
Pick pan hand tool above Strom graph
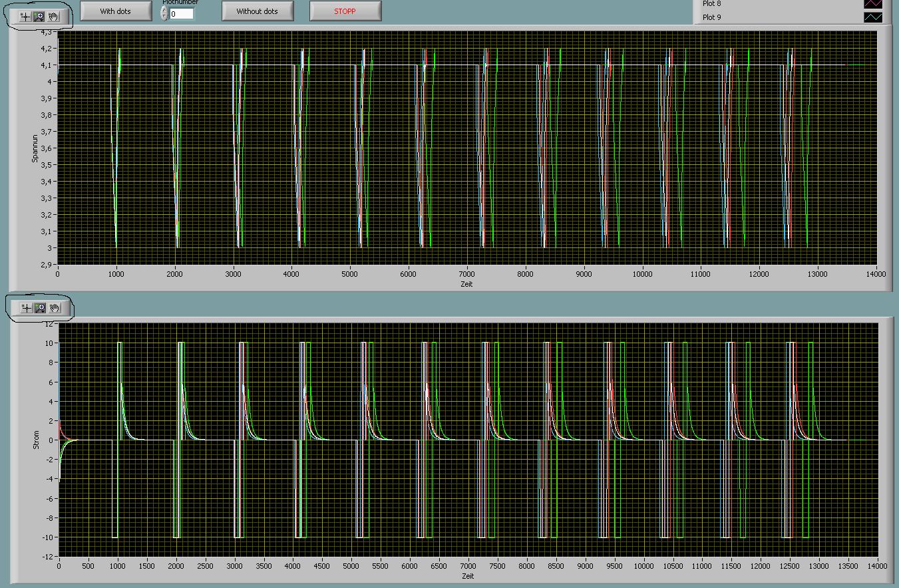(x=55, y=307)
